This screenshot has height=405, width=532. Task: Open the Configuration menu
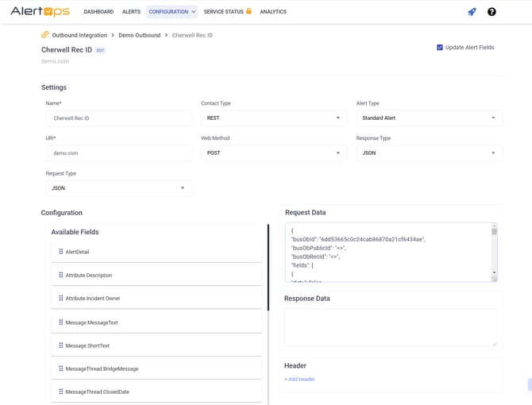tap(172, 12)
